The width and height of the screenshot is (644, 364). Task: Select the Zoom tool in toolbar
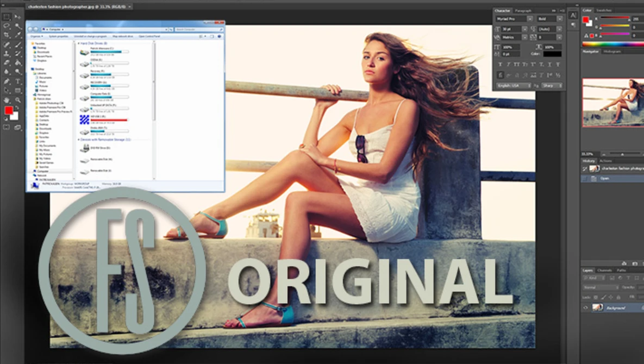tap(17, 100)
